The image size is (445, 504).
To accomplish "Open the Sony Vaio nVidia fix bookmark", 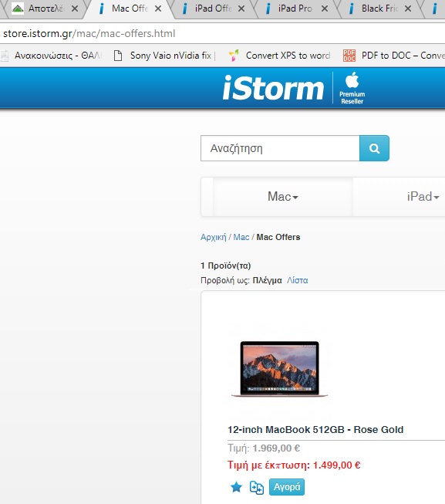I will pyautogui.click(x=166, y=56).
